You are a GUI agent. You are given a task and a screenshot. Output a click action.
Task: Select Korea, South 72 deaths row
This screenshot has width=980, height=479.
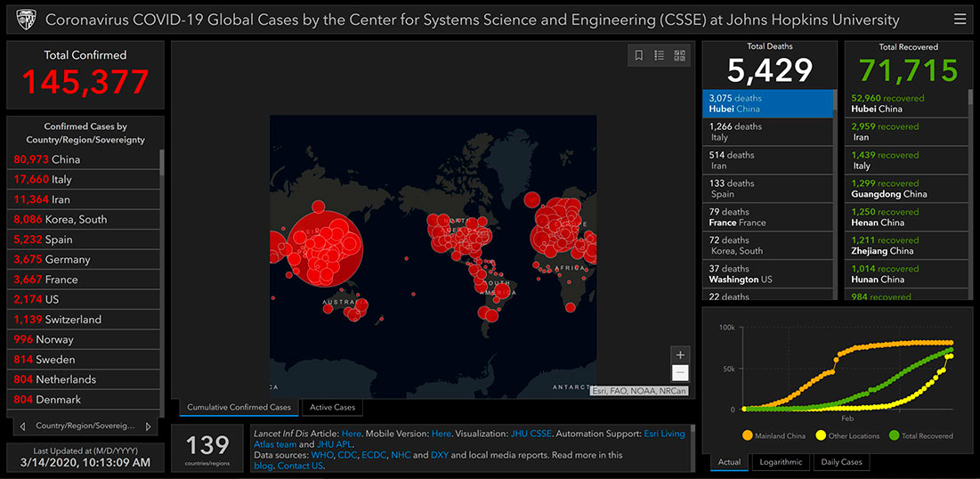coord(768,246)
